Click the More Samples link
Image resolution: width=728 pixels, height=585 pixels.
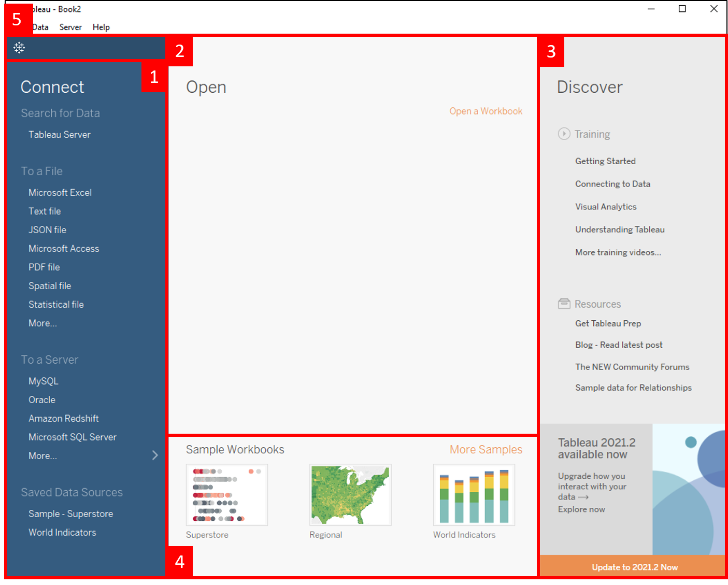[x=486, y=449]
